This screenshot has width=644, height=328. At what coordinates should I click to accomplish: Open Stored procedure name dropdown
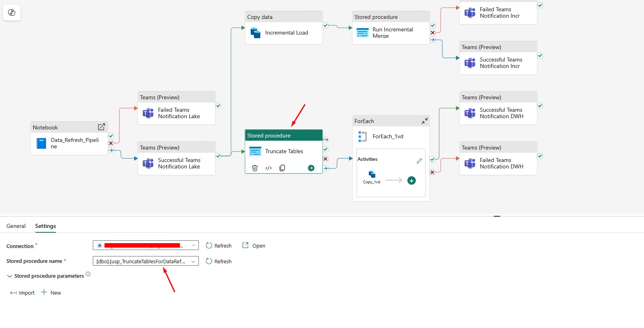click(x=193, y=261)
